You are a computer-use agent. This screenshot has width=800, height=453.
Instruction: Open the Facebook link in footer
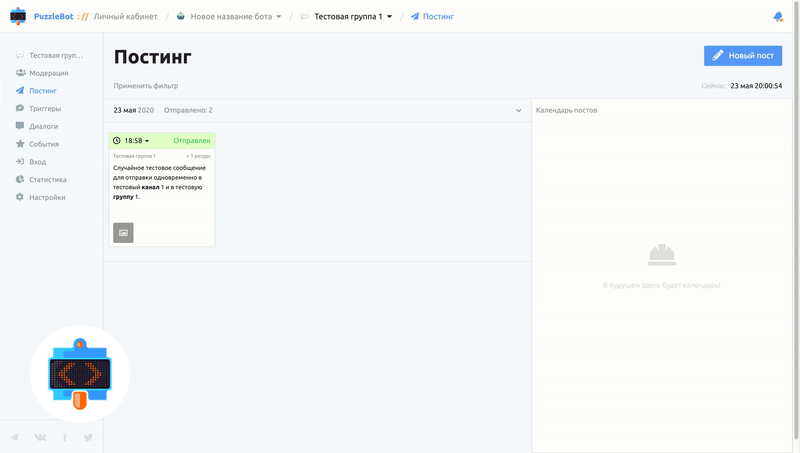[65, 437]
